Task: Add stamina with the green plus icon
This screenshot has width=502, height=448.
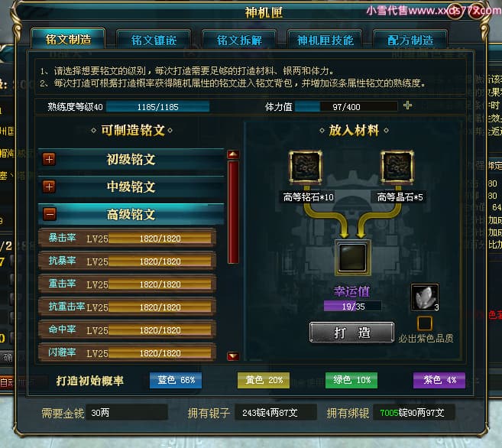Action: pos(407,105)
